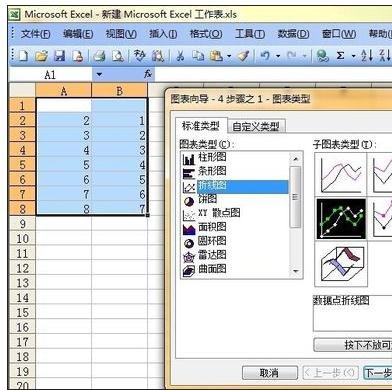The height and width of the screenshot is (390, 392).
Task: Click the fx insert function icon
Action: point(148,74)
